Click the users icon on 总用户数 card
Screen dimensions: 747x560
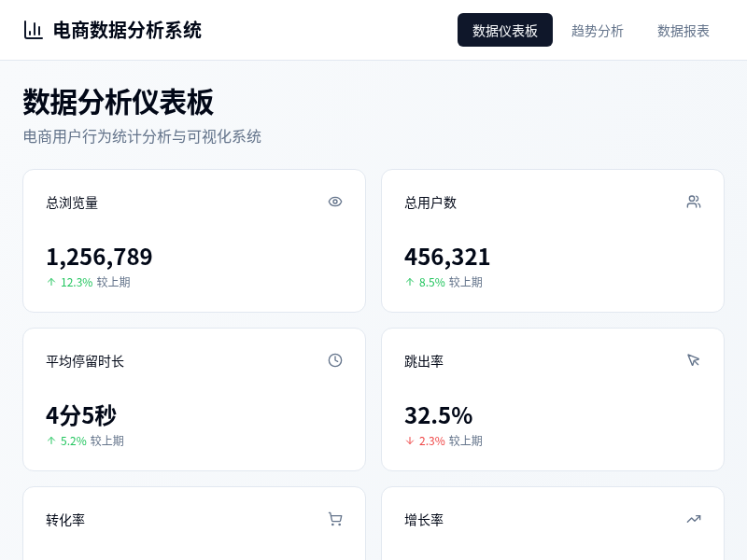[x=694, y=202]
